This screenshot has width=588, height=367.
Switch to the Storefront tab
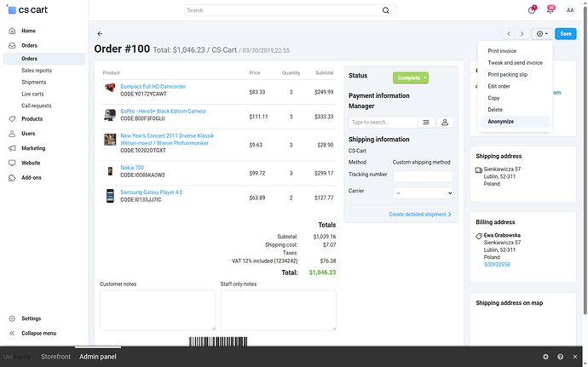pyautogui.click(x=56, y=357)
